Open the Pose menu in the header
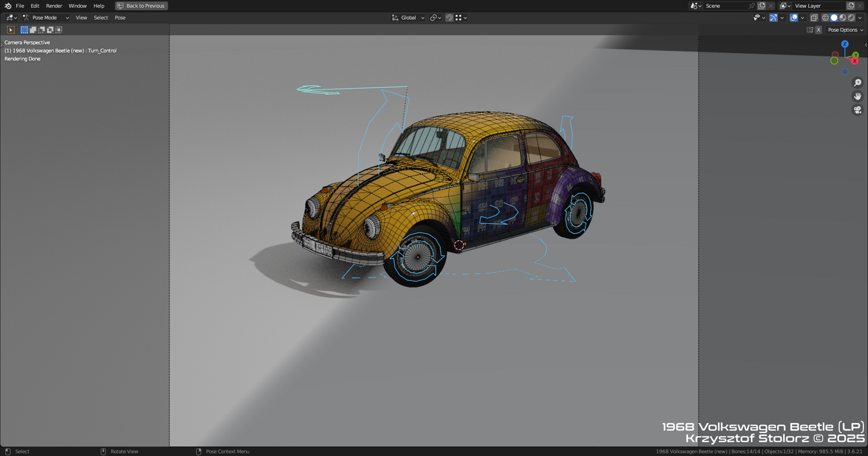The height and width of the screenshot is (456, 868). click(120, 18)
